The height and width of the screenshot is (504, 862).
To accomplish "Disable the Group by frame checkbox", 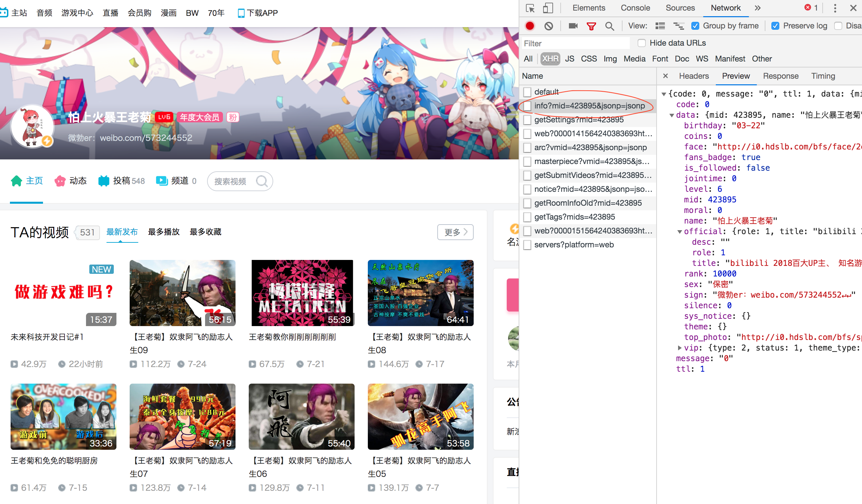I will (x=695, y=26).
